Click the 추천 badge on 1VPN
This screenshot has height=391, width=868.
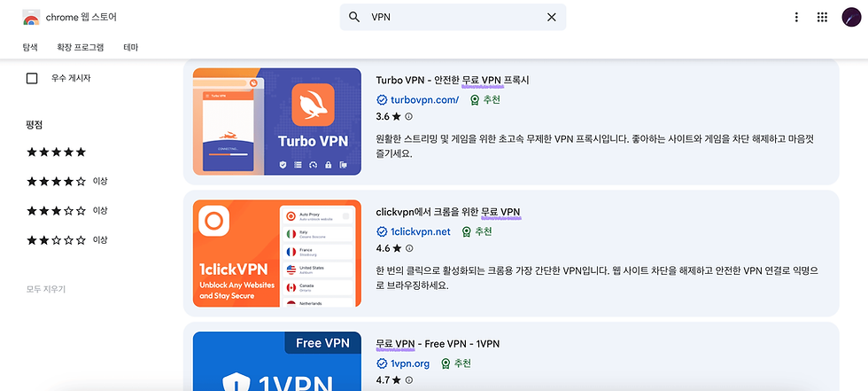pos(456,364)
